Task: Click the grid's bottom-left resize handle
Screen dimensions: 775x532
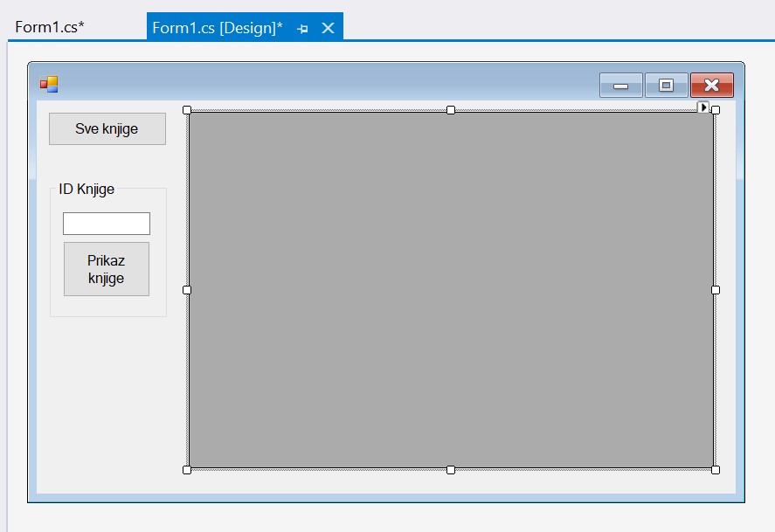Action: click(x=187, y=470)
